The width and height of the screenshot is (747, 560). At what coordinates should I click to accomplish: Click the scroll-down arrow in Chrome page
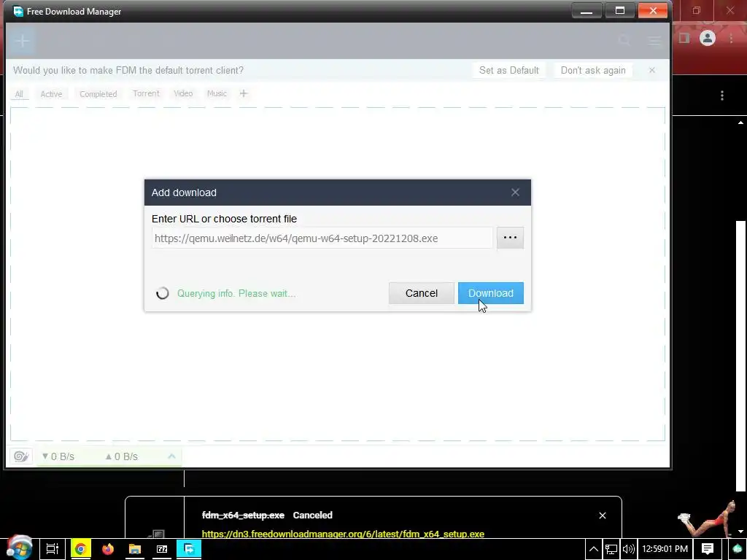[740, 532]
